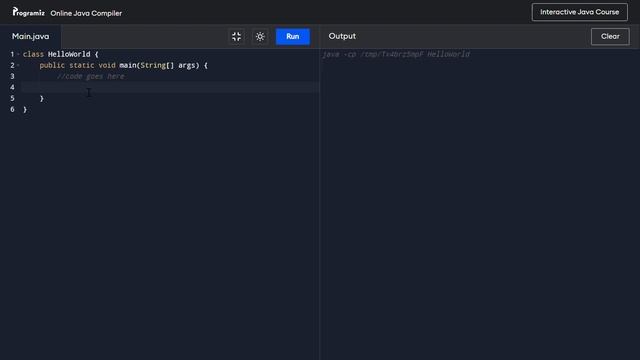The height and width of the screenshot is (360, 640).
Task: Click the '//code goes here' comment
Action: [x=91, y=76]
